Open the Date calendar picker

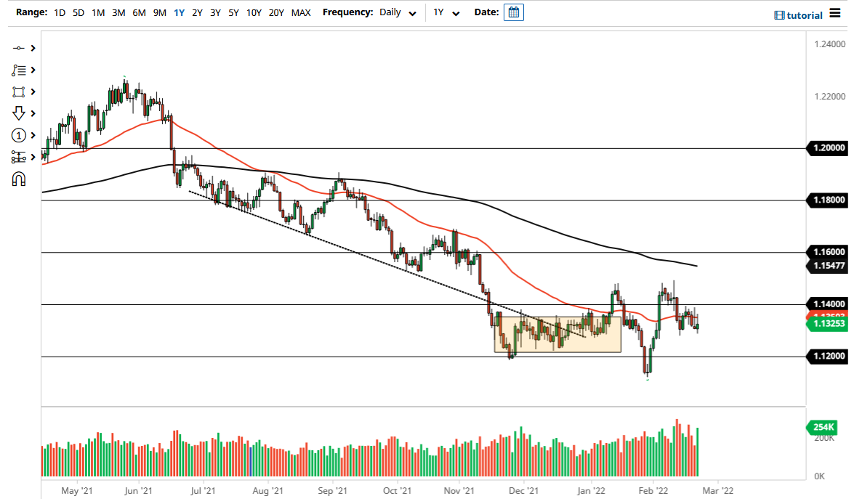(513, 12)
